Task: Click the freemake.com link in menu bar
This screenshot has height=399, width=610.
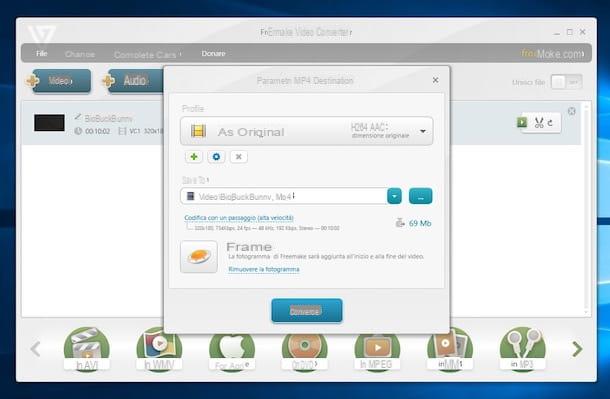Action: [x=552, y=54]
